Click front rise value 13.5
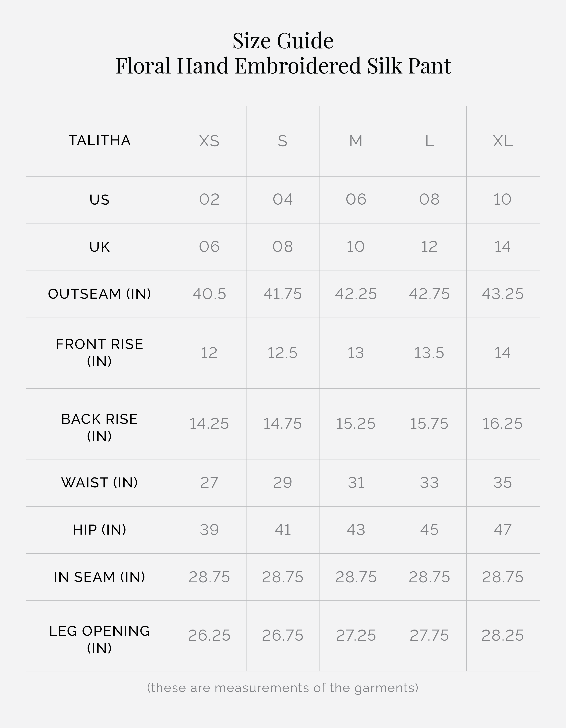 (x=429, y=353)
